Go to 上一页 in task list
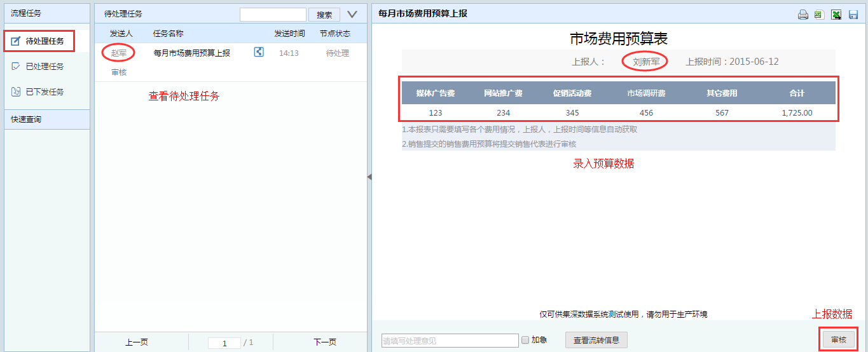 click(x=137, y=342)
